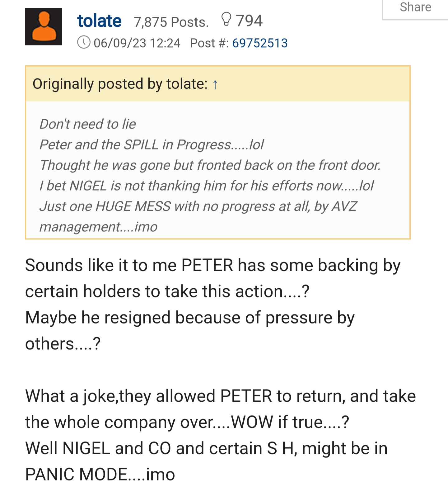
Task: Click the orange user avatar icon
Action: click(44, 27)
